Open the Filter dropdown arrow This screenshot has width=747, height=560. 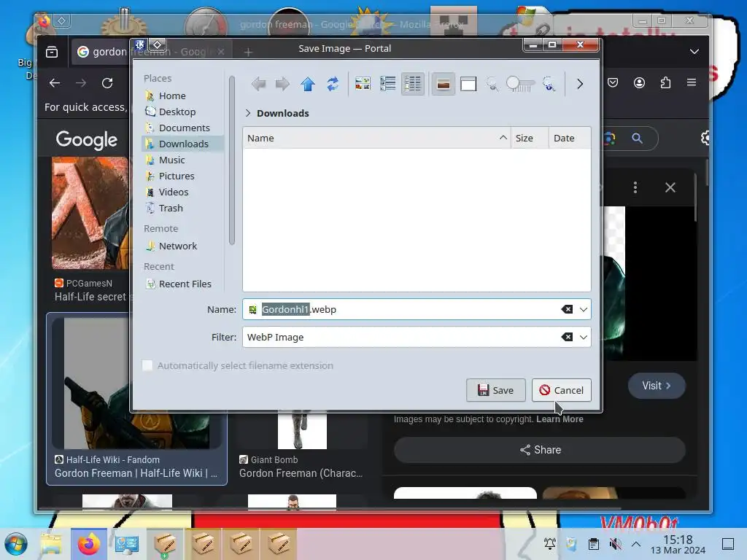584,337
